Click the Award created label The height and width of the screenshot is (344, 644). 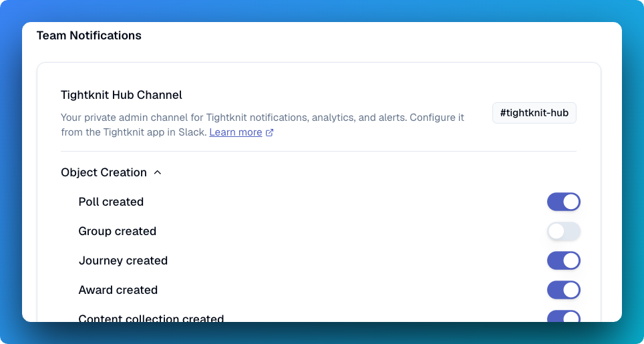[x=118, y=290]
